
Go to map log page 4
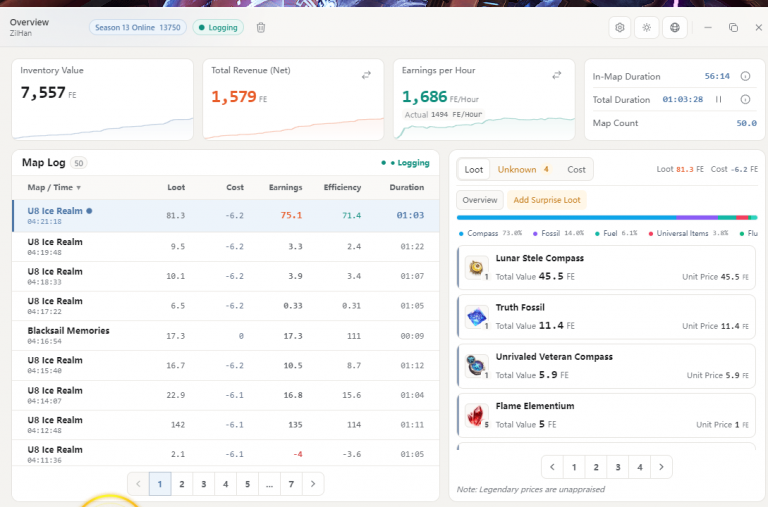coord(225,484)
